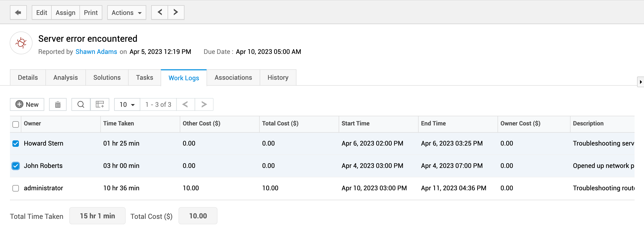Open the 10 rows-per-page dropdown
The width and height of the screenshot is (644, 234).
[127, 105]
